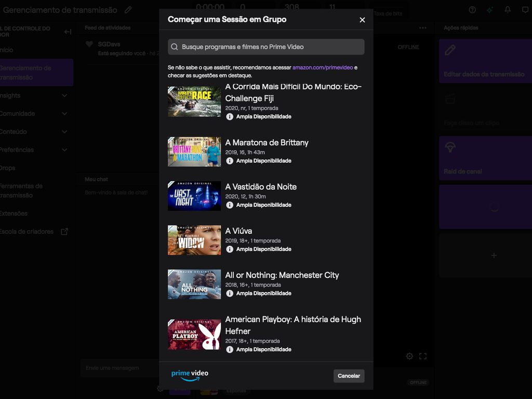Click info icon for All or Nothing

[230, 294]
